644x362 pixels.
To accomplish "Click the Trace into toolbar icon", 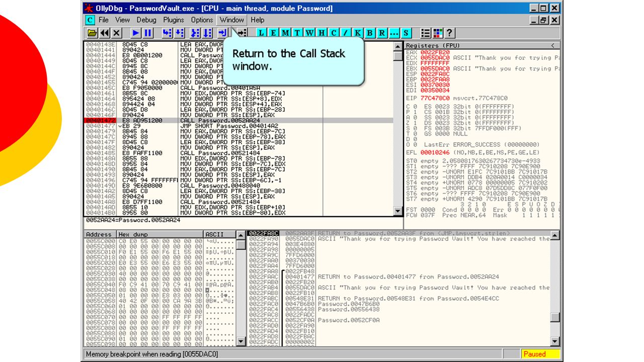I will (195, 33).
